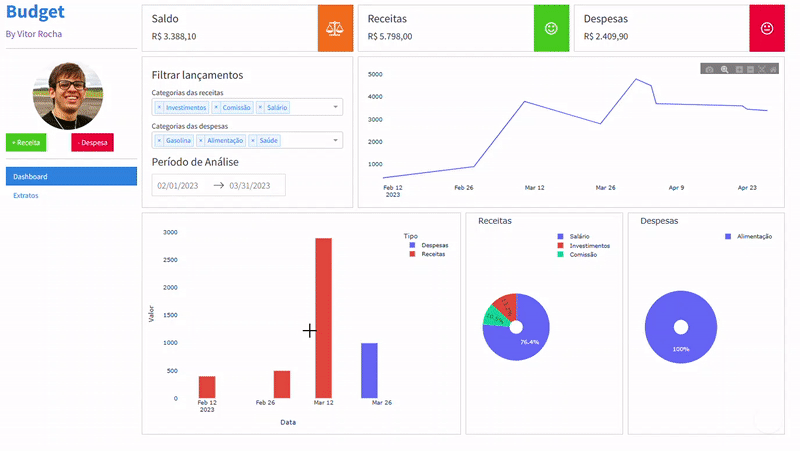Open the Categorias das despesas dropdown arrow
The width and height of the screenshot is (800, 451).
coord(335,140)
